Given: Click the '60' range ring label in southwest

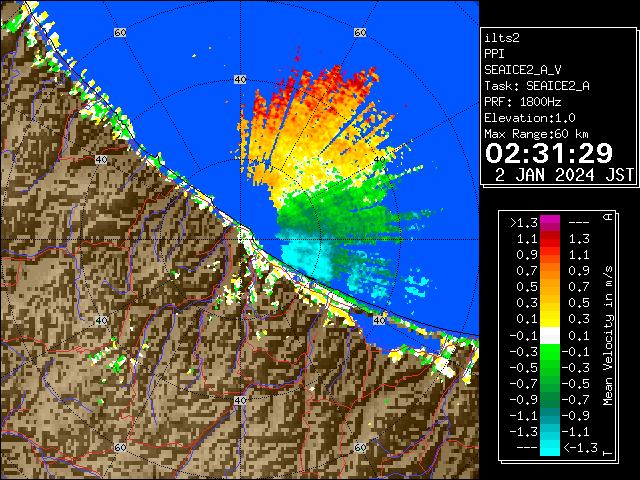Looking at the screenshot, I should click(120, 447).
